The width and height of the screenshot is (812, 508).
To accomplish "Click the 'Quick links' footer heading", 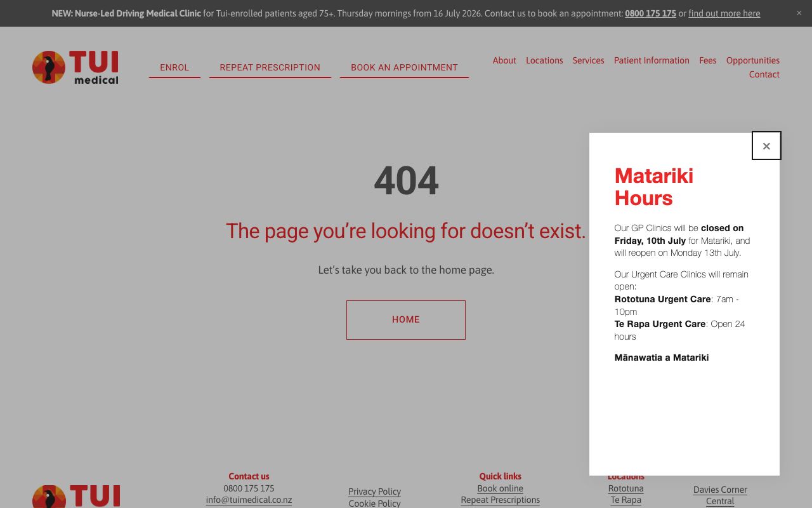I will point(501,476).
